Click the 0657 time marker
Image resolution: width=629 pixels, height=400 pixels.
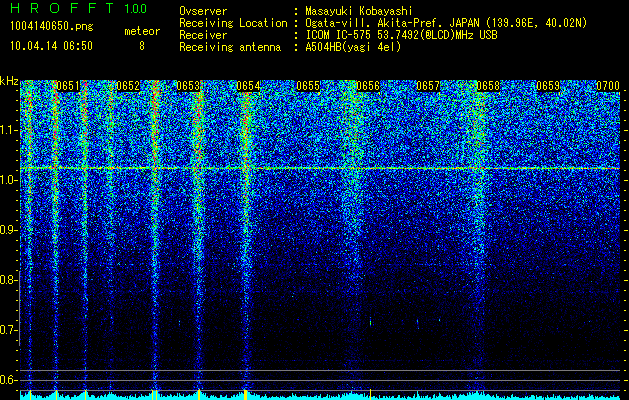(428, 86)
